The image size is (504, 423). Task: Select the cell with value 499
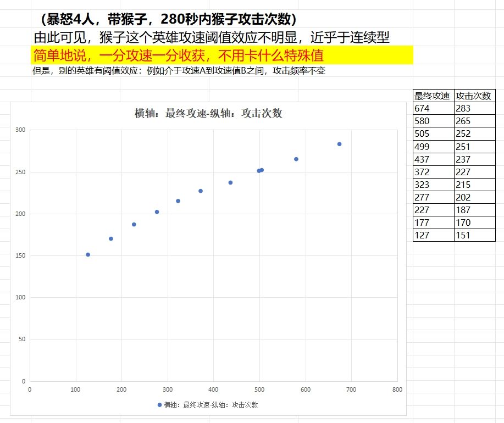433,147
